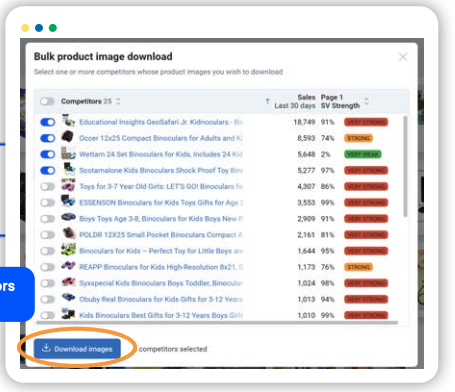Click the Binoculars for Kids – Perfect Toy thumbnail

point(68,250)
